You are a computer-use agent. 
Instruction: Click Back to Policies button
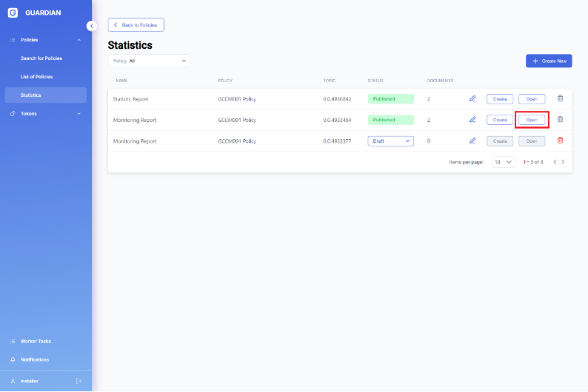136,25
